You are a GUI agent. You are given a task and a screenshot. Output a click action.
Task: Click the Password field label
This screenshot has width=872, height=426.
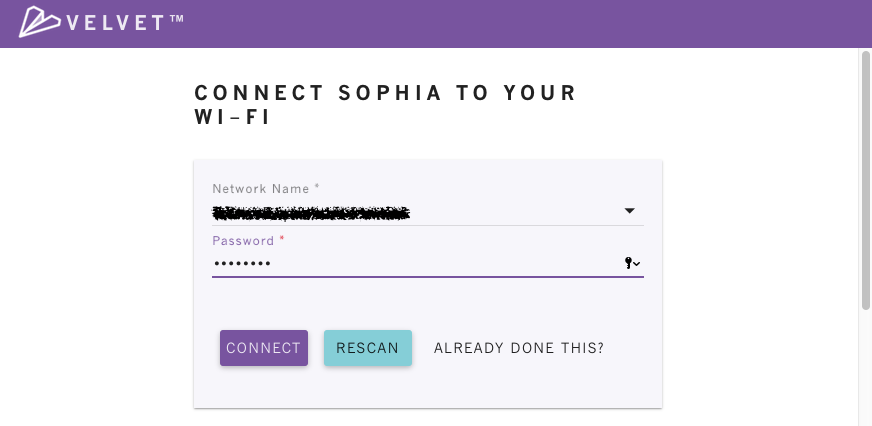(x=243, y=241)
